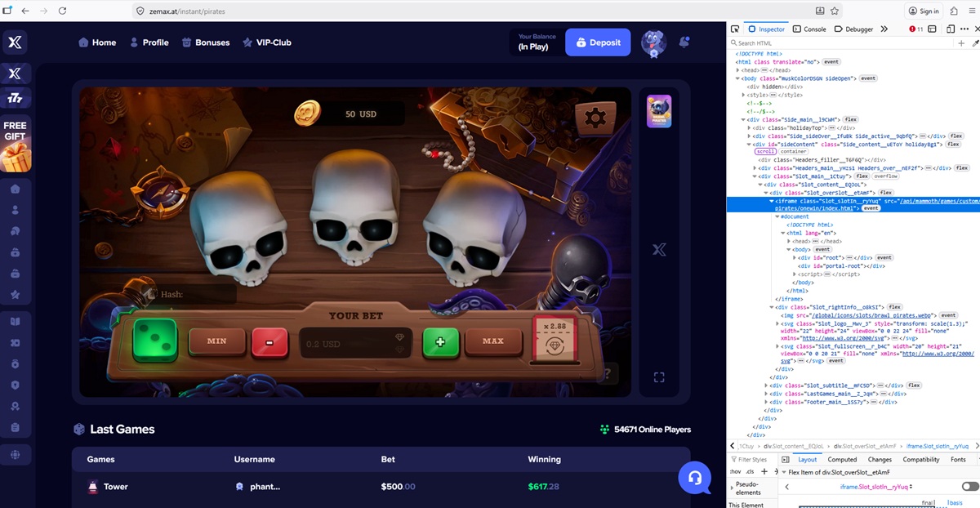This screenshot has height=508, width=980.
Task: Toggle the :hov pseudo-class panel
Action: (735, 471)
